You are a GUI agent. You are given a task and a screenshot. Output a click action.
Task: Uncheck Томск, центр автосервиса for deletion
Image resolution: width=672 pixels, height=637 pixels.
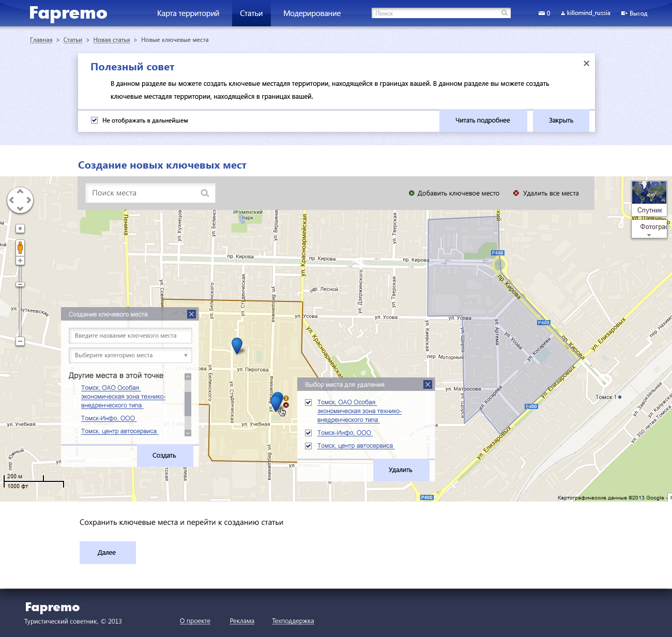coord(309,446)
